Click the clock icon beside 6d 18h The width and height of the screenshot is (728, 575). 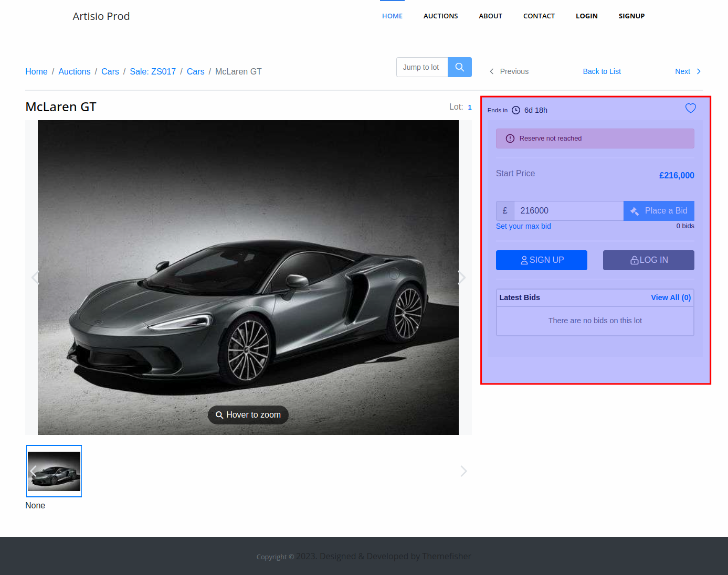tap(516, 110)
